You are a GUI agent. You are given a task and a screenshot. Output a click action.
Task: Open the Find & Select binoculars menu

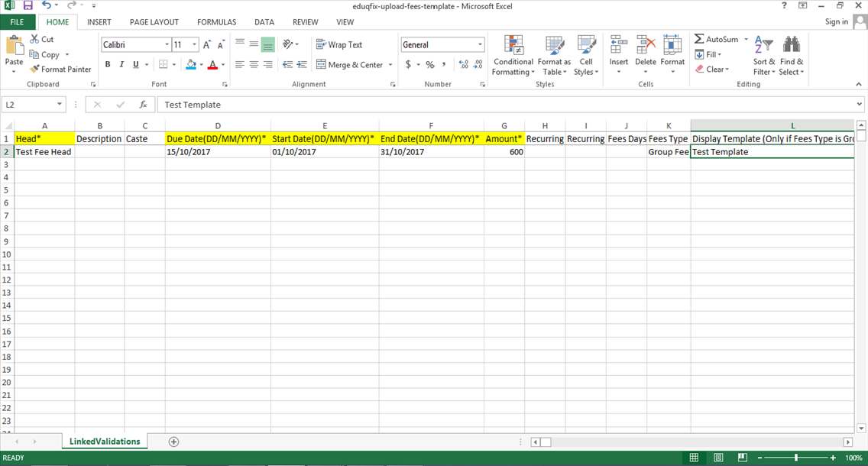[x=792, y=55]
